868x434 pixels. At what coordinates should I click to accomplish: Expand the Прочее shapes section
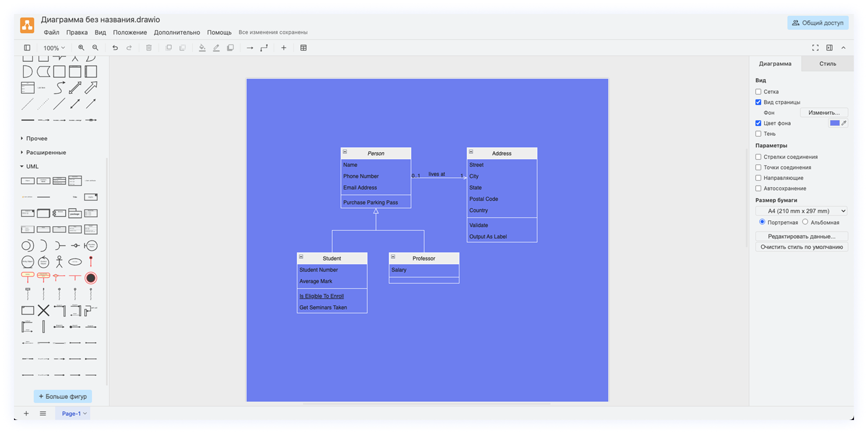click(36, 138)
